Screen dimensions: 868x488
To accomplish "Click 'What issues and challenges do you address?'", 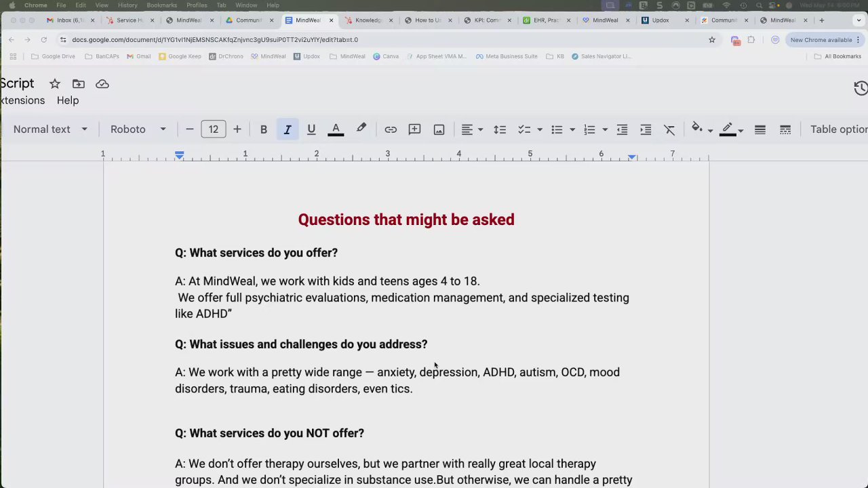I will coord(301,344).
